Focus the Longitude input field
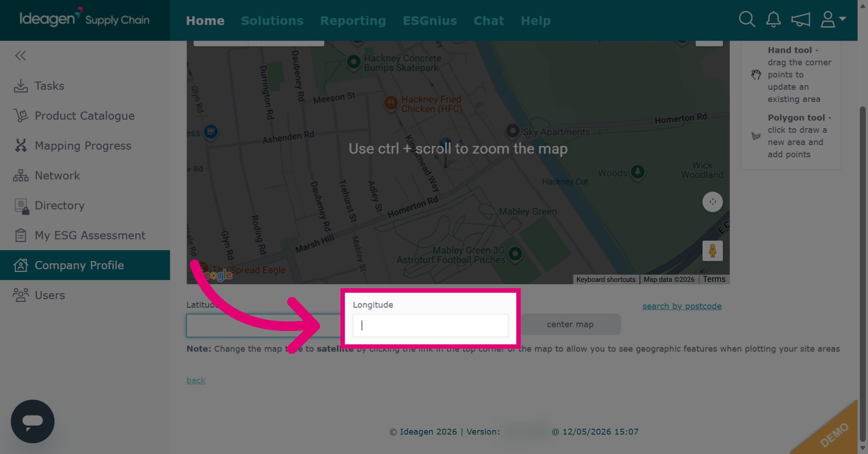Image resolution: width=868 pixels, height=454 pixels. (x=430, y=326)
